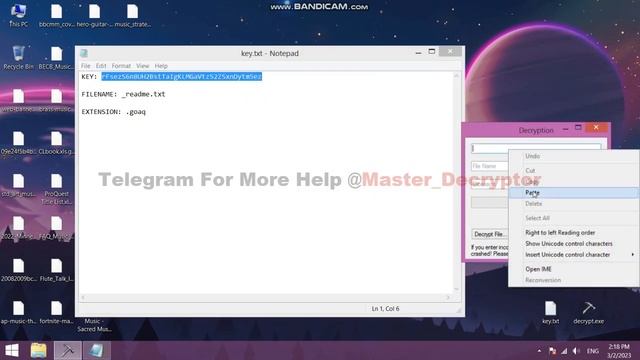Image resolution: width=640 pixels, height=360 pixels.
Task: Open the taskbar clock showing 2:18 PM
Action: coord(619,351)
